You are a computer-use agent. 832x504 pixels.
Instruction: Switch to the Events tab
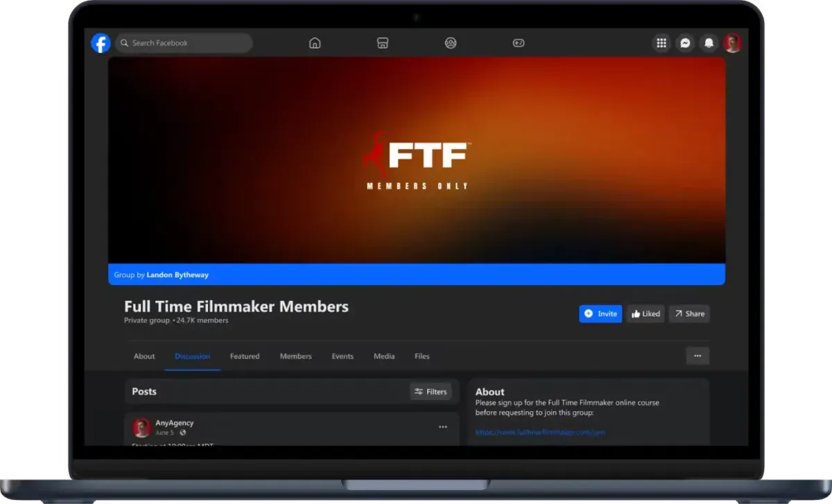pyautogui.click(x=343, y=356)
